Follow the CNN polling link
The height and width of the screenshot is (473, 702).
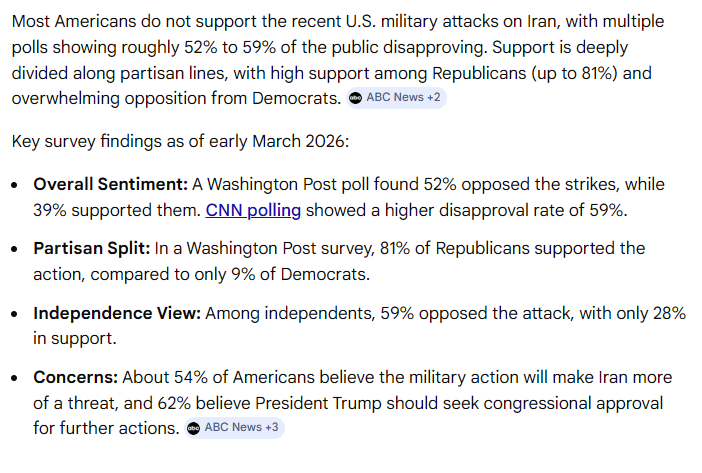254,210
